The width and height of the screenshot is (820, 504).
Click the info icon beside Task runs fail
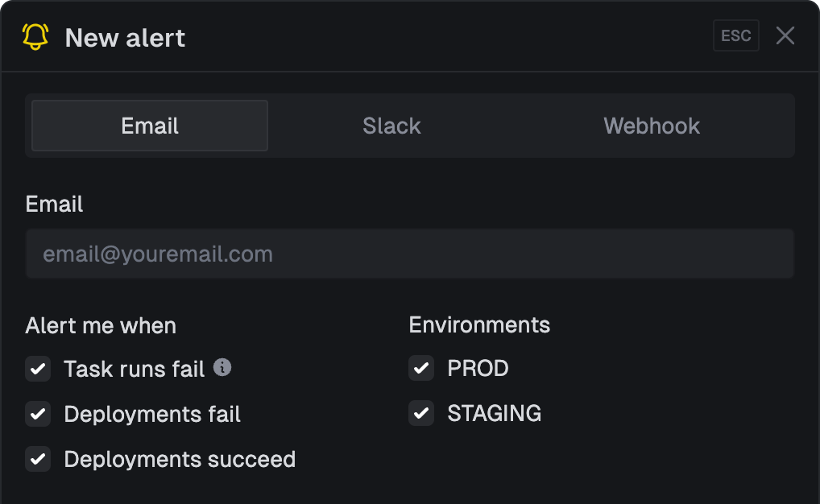click(x=222, y=367)
